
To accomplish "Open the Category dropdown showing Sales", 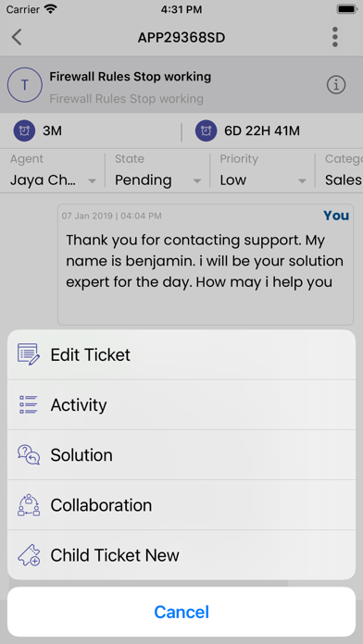I will pyautogui.click(x=340, y=171).
